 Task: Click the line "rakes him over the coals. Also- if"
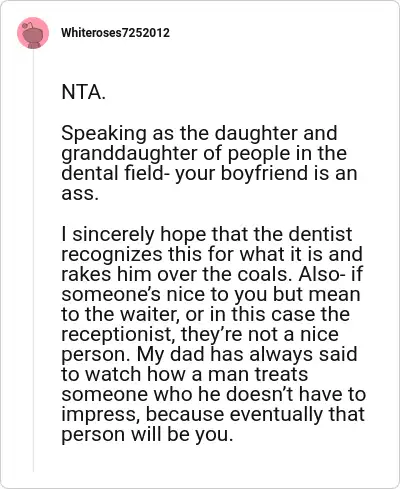pos(212,274)
